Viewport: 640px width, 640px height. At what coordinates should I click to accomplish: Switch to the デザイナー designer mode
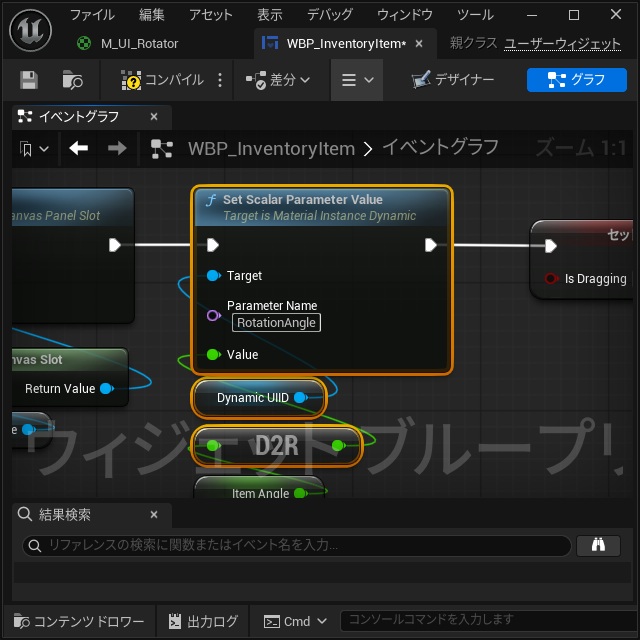453,80
